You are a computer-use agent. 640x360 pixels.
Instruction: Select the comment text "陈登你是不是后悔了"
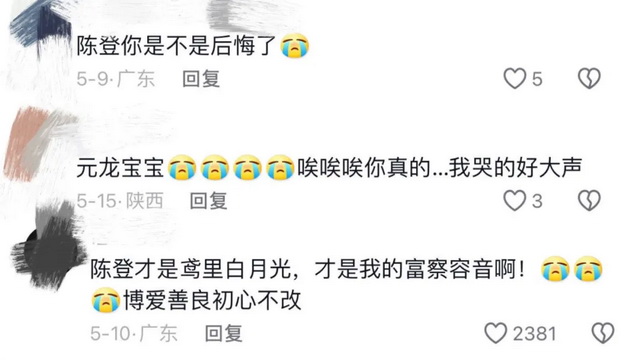pos(177,45)
